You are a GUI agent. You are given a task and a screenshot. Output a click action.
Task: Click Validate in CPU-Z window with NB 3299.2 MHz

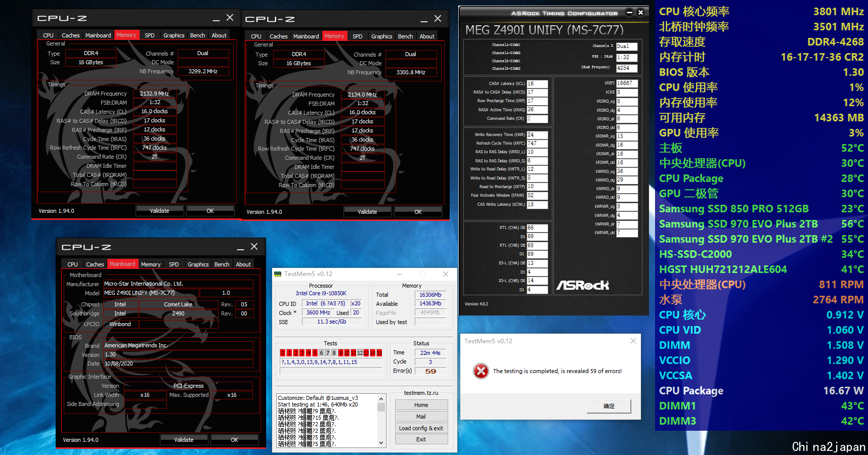click(159, 211)
